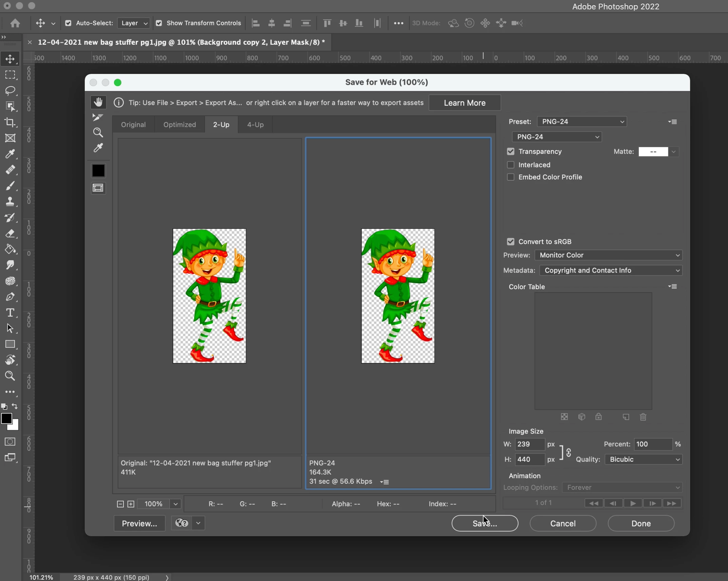Switch to the 4-Up tab
The width and height of the screenshot is (728, 581).
coord(255,124)
